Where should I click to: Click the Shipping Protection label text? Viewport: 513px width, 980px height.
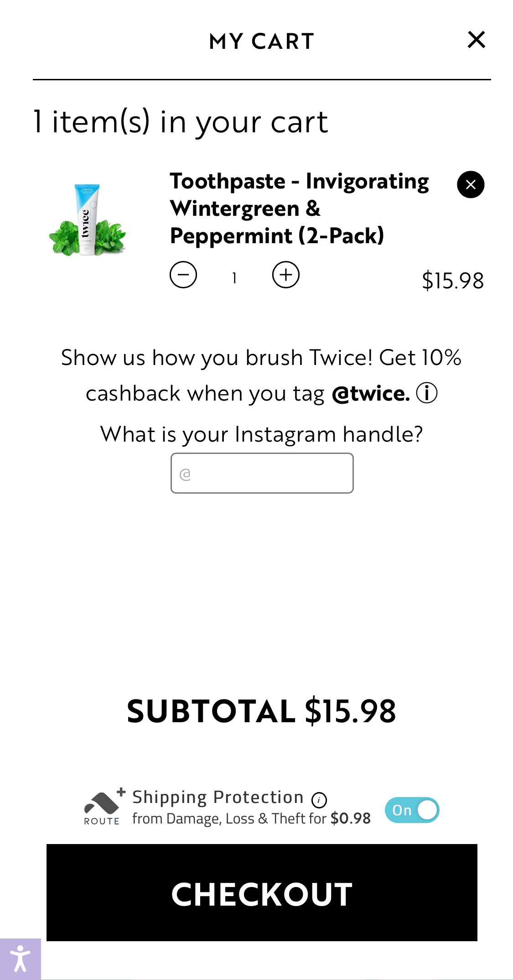coord(218,797)
